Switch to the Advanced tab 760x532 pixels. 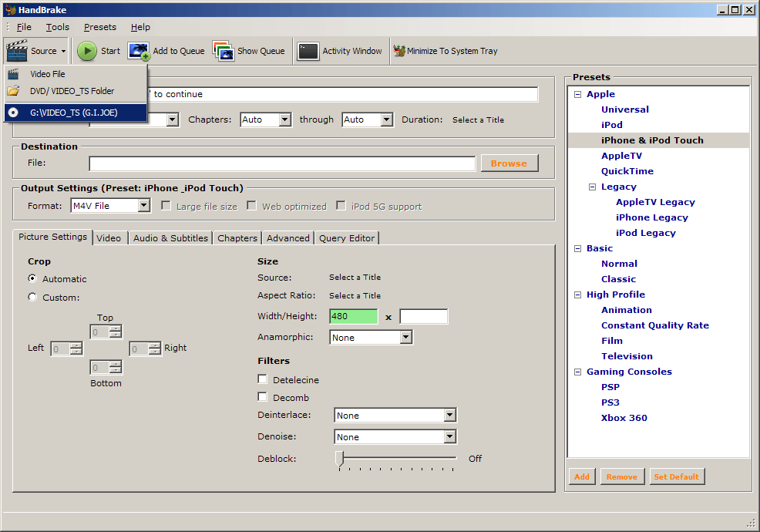point(288,238)
